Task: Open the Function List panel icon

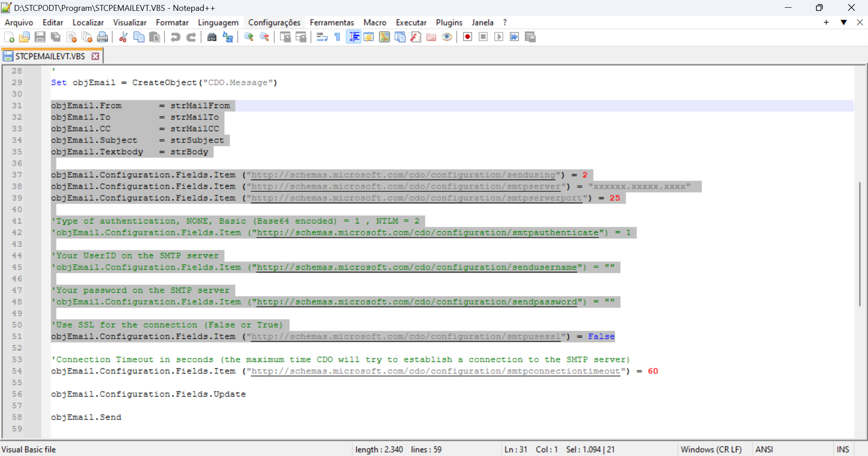Action: [x=416, y=37]
